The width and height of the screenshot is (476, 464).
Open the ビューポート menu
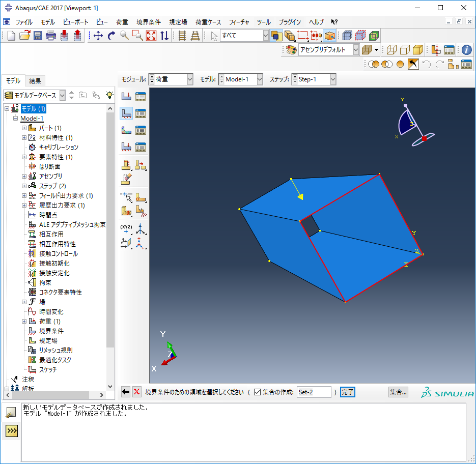pos(75,22)
